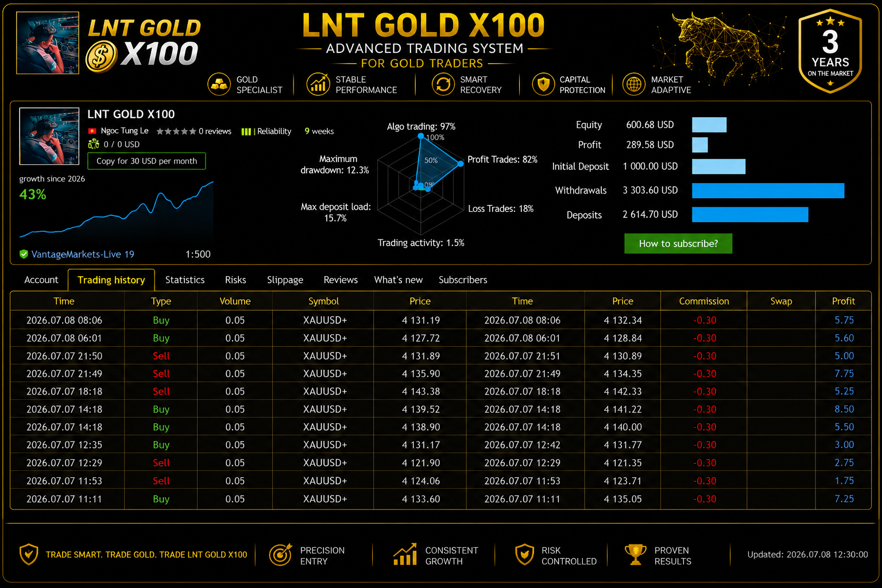This screenshot has width=882, height=588.
Task: Click the Symbol column header
Action: pos(323,301)
